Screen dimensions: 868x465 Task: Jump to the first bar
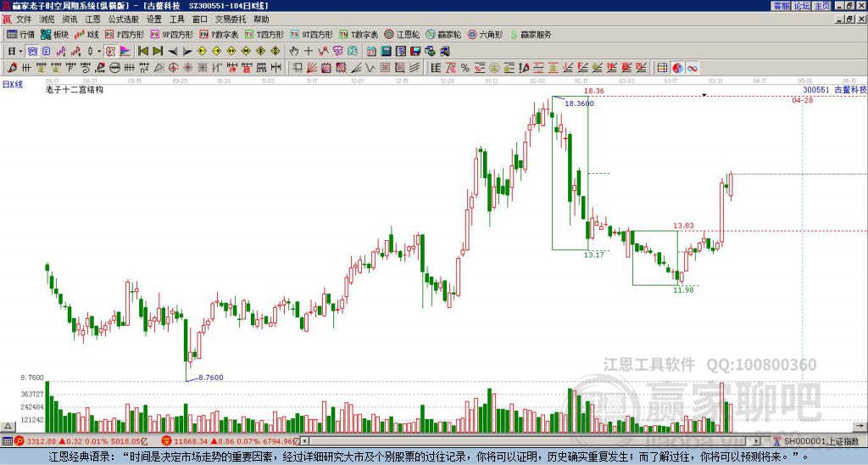coord(142,51)
